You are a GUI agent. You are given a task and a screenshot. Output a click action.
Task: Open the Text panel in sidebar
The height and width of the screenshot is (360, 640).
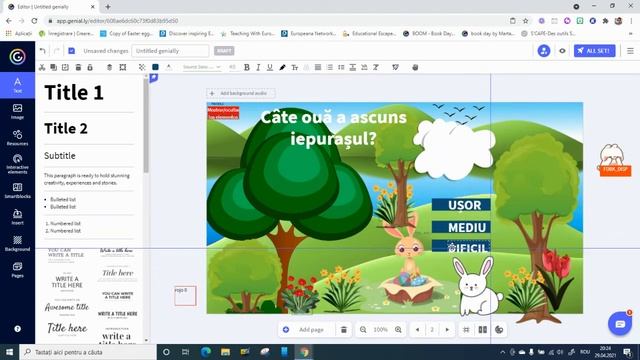click(x=17, y=85)
